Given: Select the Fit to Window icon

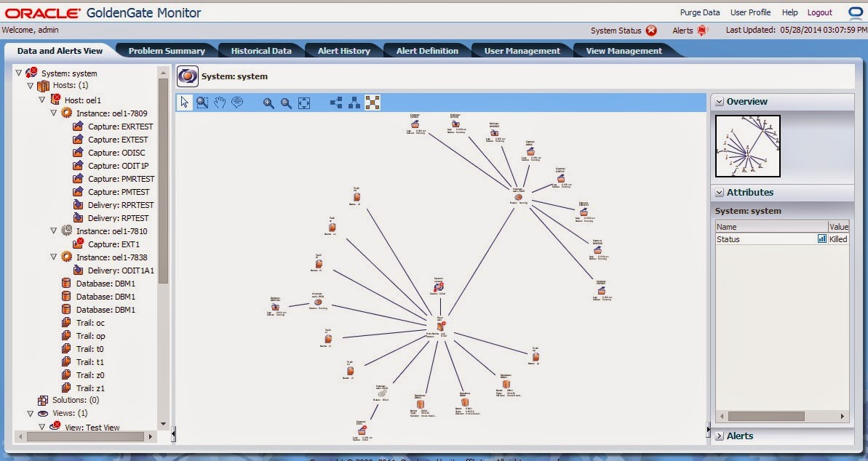Looking at the screenshot, I should tap(303, 103).
